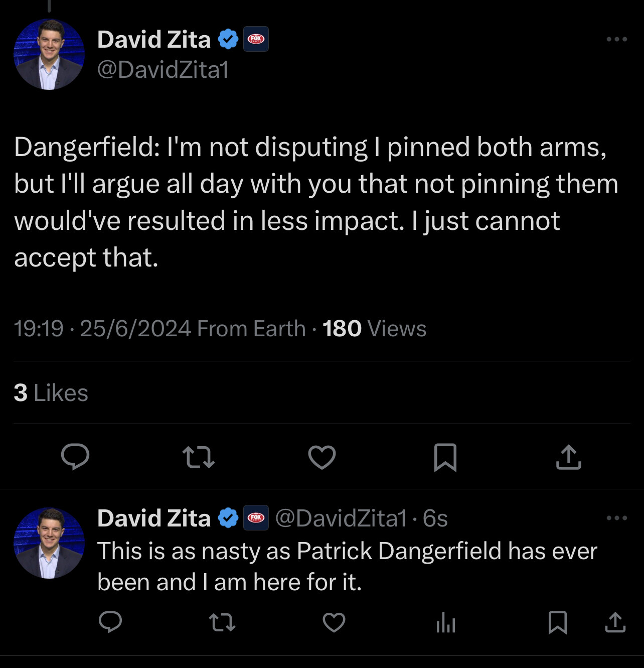Like the main tweet with heart icon
The width and height of the screenshot is (644, 668).
click(322, 457)
